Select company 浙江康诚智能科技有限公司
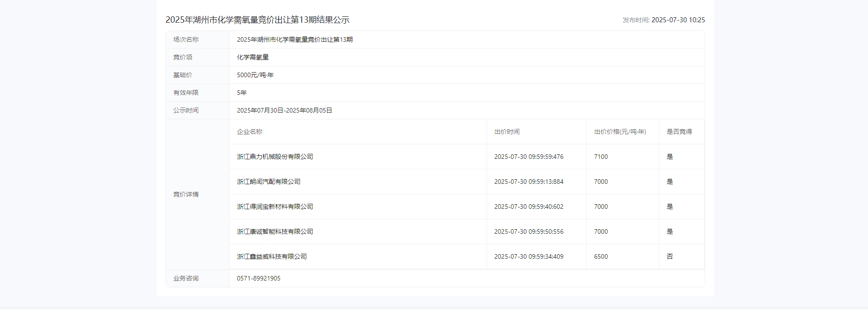This screenshot has height=310, width=868. click(x=275, y=231)
